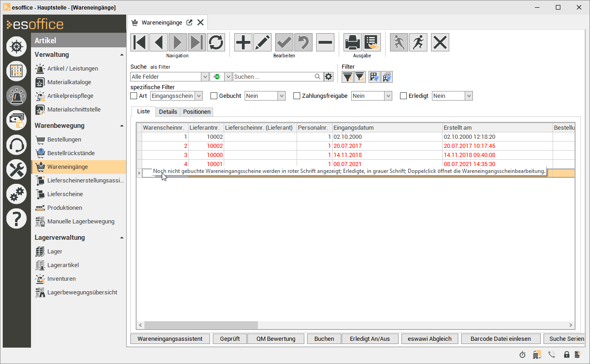Viewport: 590px width, 364px height.
Task: Pop out Wareneingänge tab into window
Action: coord(190,22)
